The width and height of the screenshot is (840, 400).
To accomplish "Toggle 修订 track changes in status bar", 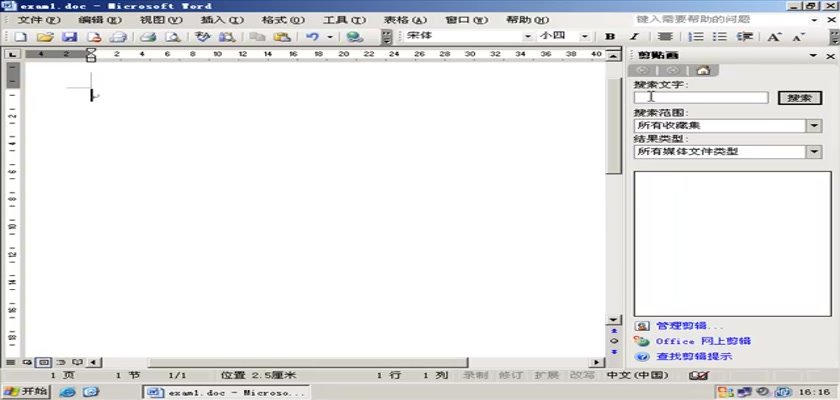I will pos(510,375).
